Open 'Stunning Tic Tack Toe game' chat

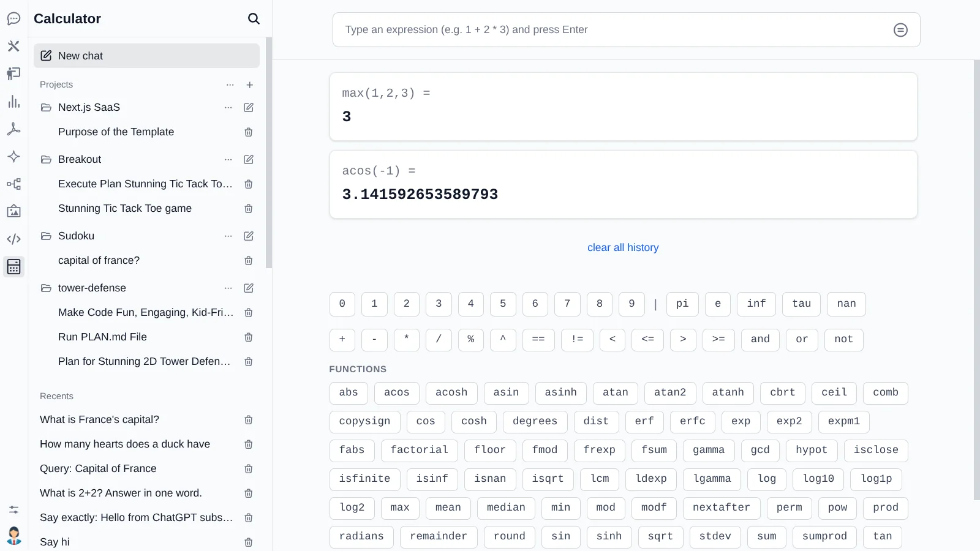click(125, 209)
